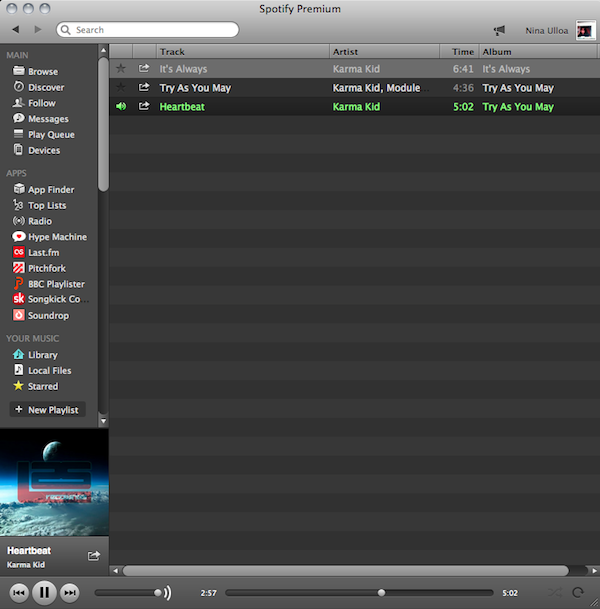The image size is (600, 609).
Task: Seek using the song progress slider
Action: click(x=359, y=593)
